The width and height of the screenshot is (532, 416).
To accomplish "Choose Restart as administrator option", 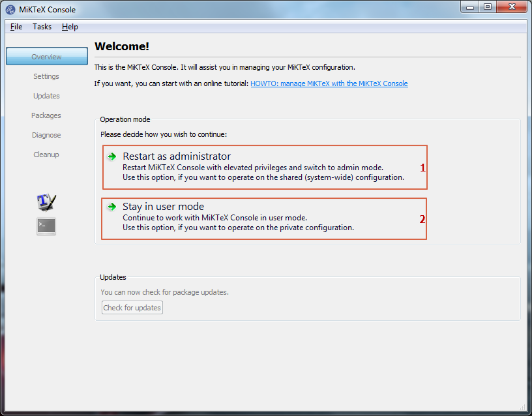I will (177, 156).
